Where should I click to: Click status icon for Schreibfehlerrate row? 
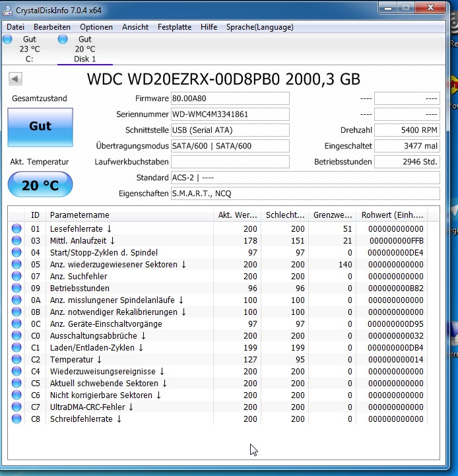(x=16, y=419)
